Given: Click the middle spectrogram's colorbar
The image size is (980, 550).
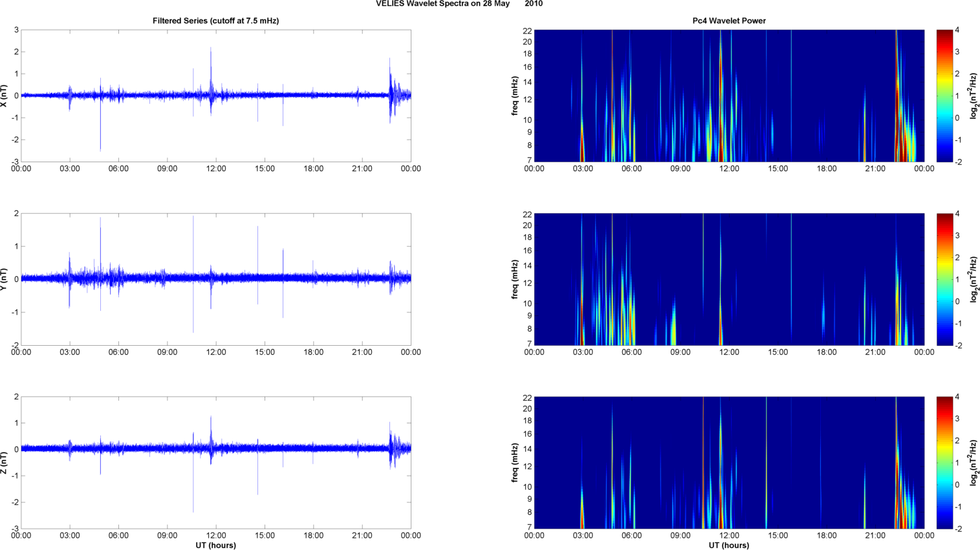Looking at the screenshot, I should 944,279.
